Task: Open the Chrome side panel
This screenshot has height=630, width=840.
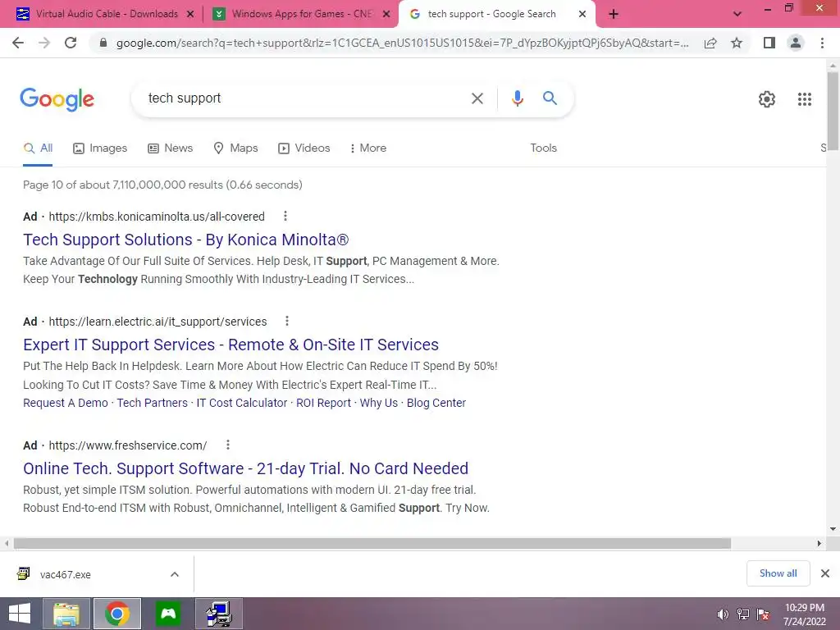Action: (x=769, y=43)
